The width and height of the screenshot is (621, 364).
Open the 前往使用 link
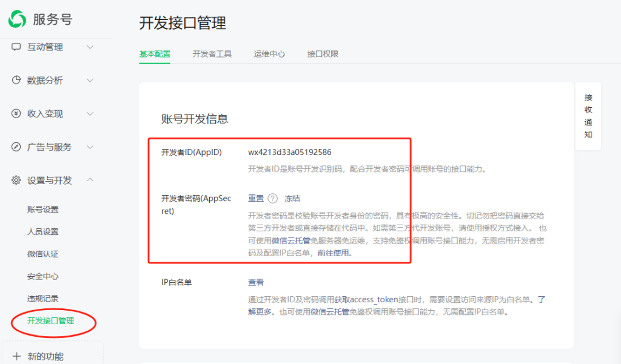click(x=333, y=253)
